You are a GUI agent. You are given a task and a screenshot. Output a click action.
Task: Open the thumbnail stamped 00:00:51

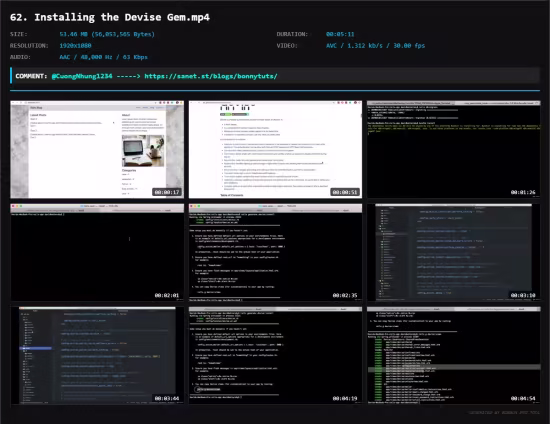275,149
